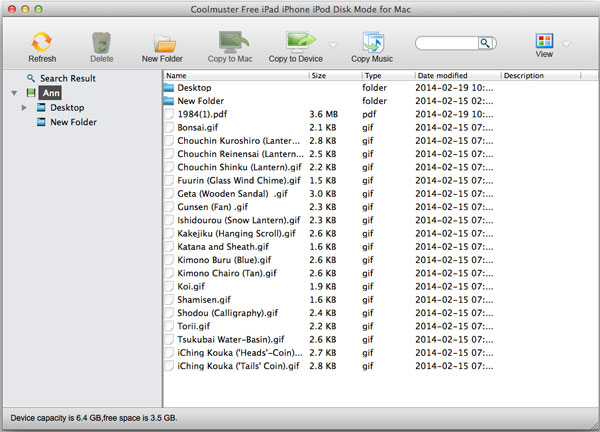
Task: Click inside the search input field
Action: (x=447, y=43)
